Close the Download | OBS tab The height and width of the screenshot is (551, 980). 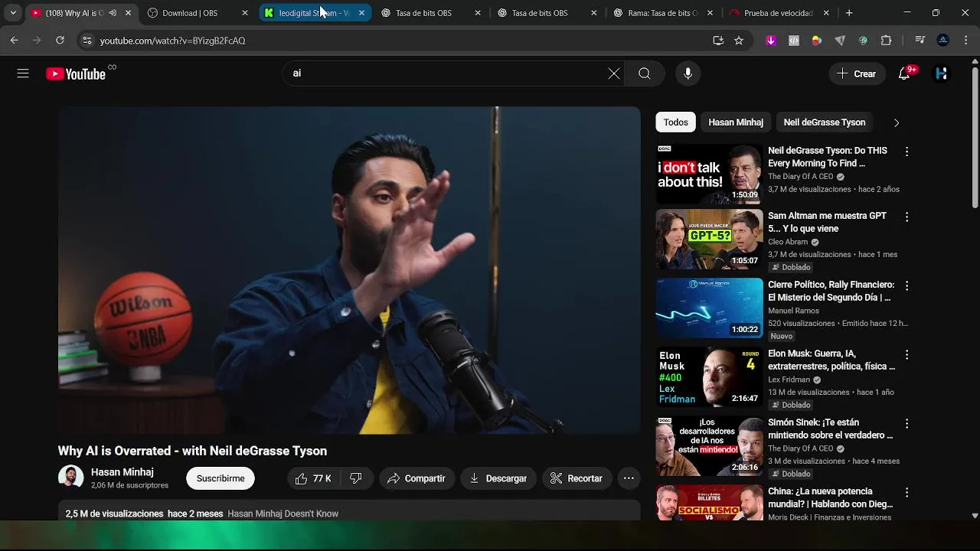coord(245,13)
